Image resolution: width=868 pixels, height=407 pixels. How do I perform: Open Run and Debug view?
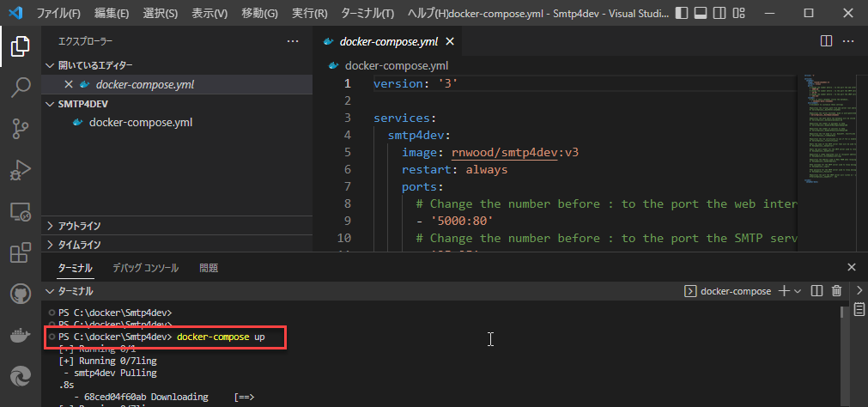coord(20,170)
